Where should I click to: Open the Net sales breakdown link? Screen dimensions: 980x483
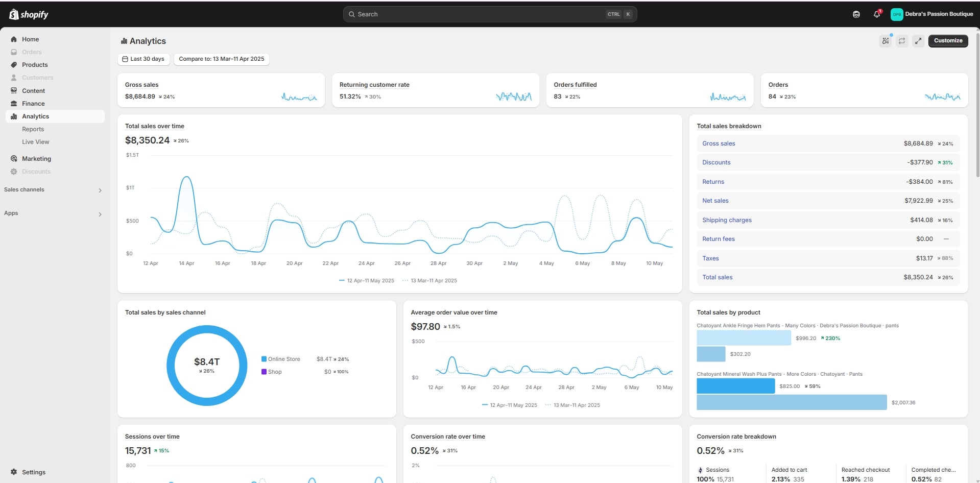715,201
